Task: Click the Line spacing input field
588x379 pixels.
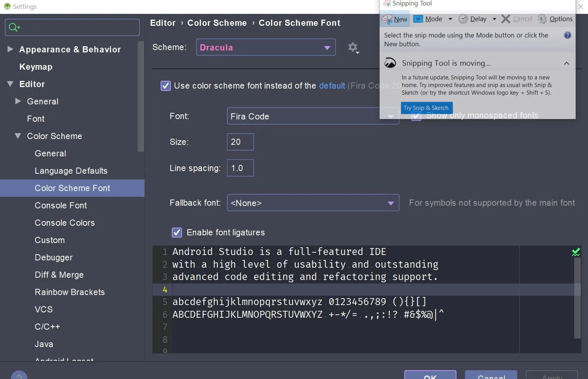Action: [x=240, y=168]
